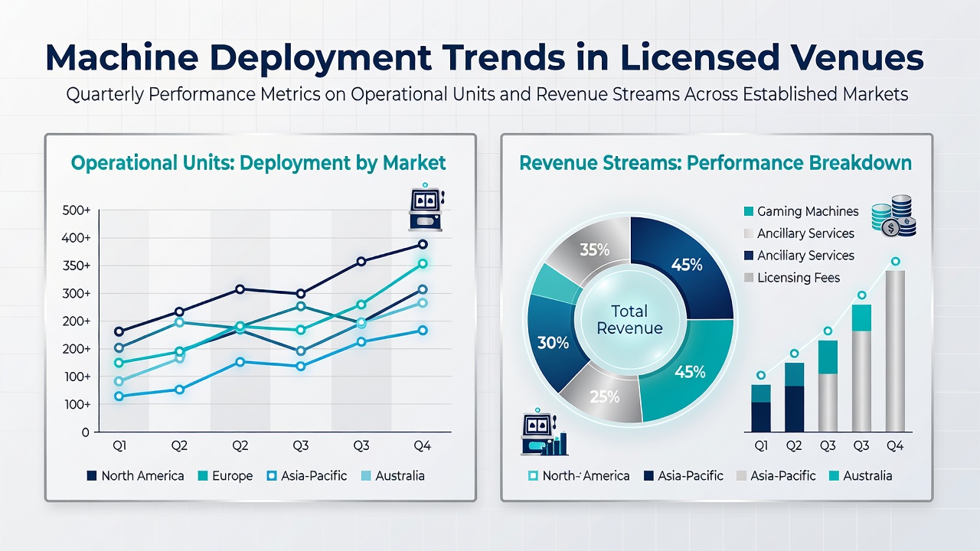The image size is (980, 551).
Task: Click the teal swatch beside Australia in revenue legend
Action: [x=833, y=476]
